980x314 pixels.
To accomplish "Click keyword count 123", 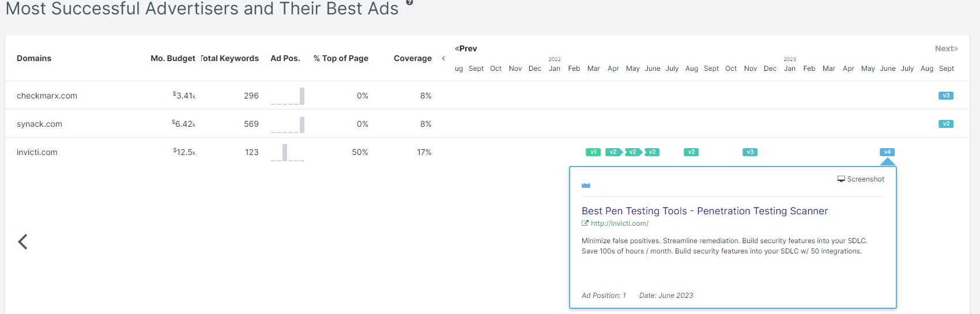I will point(252,152).
